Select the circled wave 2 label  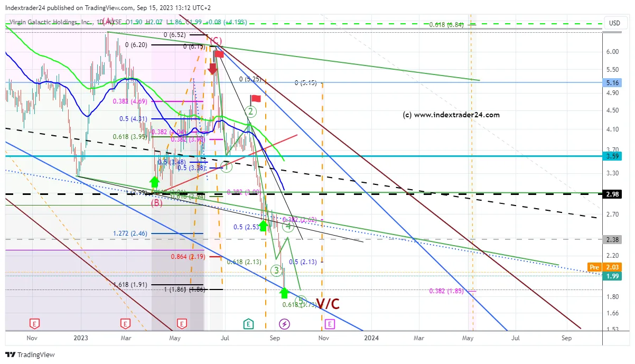click(x=251, y=111)
